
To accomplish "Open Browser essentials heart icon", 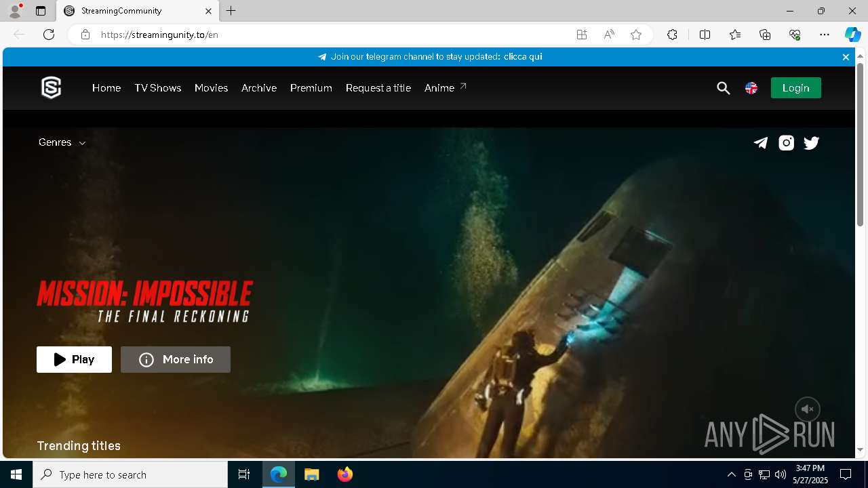I will coord(795,35).
